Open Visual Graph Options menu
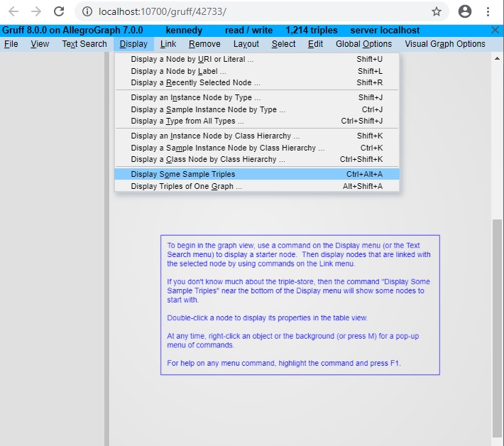Screen dimensions: 504x446 click(x=444, y=44)
